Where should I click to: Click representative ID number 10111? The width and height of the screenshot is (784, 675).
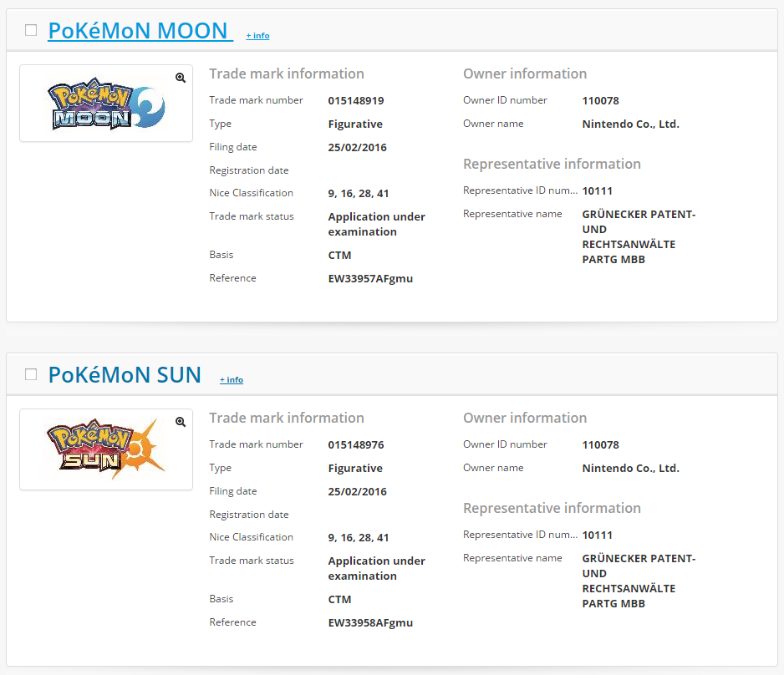click(597, 190)
